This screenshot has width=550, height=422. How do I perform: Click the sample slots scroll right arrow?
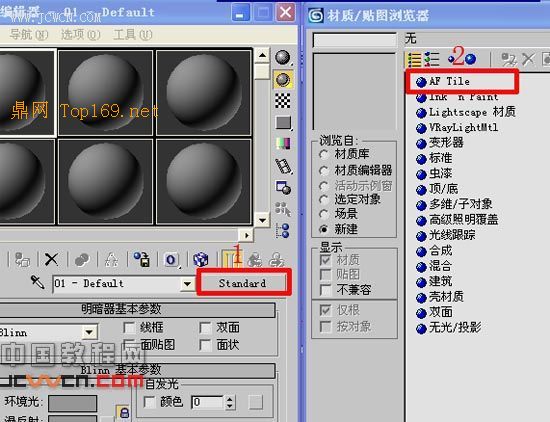coord(247,235)
